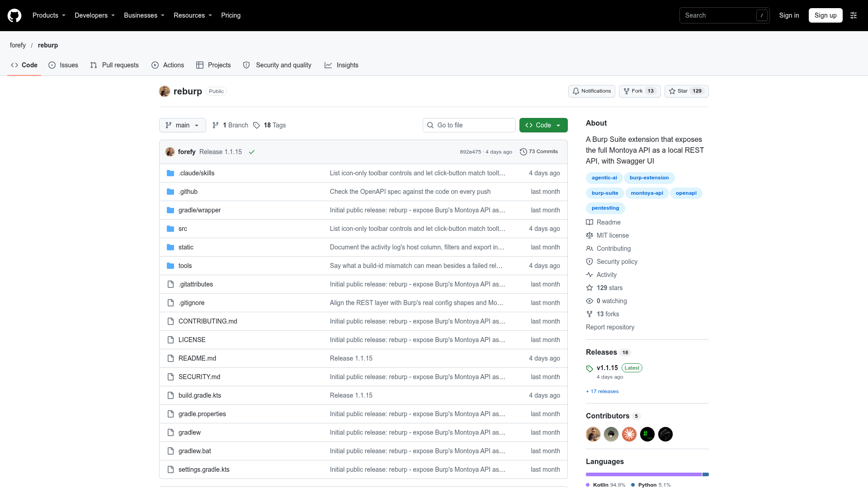
Task: View the 1 Branch link
Action: (230, 125)
